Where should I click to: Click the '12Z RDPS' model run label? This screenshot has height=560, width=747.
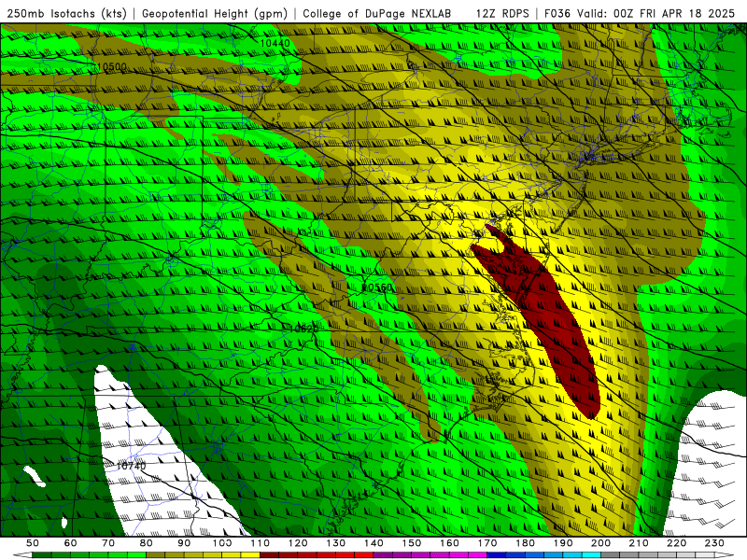[502, 13]
